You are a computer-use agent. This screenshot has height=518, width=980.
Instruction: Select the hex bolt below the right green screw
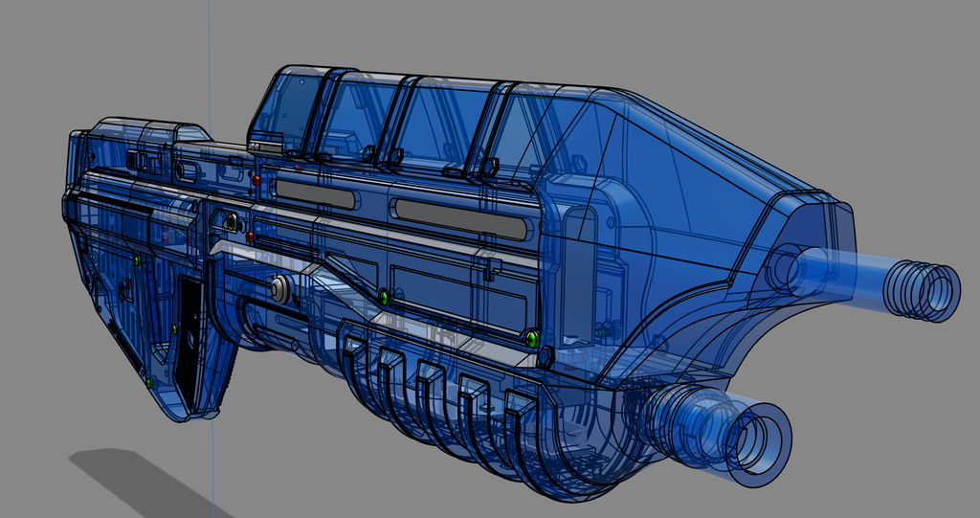(x=545, y=357)
